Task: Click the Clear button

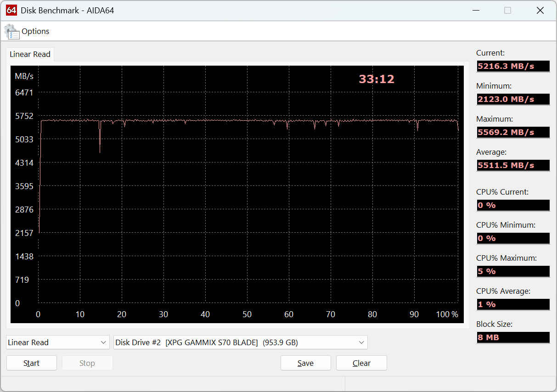Action: click(361, 363)
